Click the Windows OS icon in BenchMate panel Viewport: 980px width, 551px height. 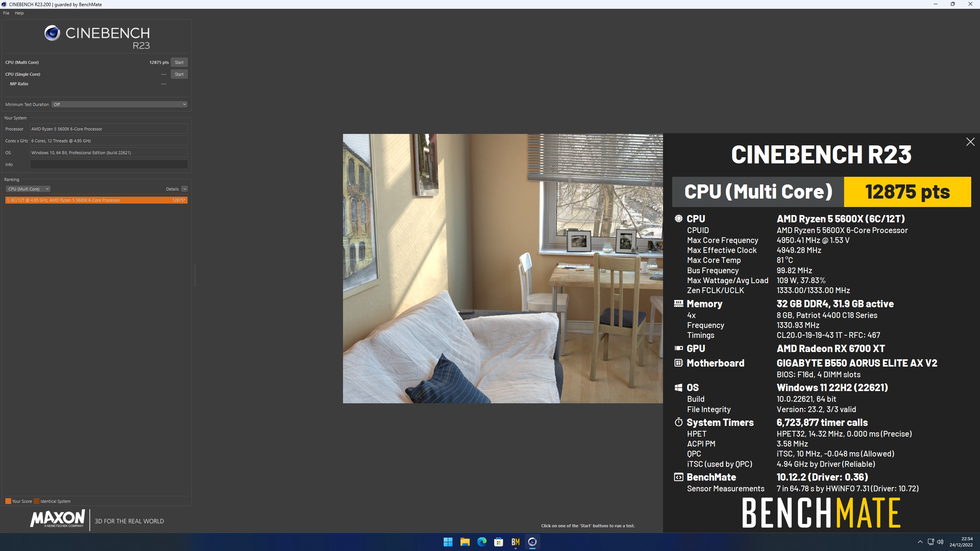678,388
